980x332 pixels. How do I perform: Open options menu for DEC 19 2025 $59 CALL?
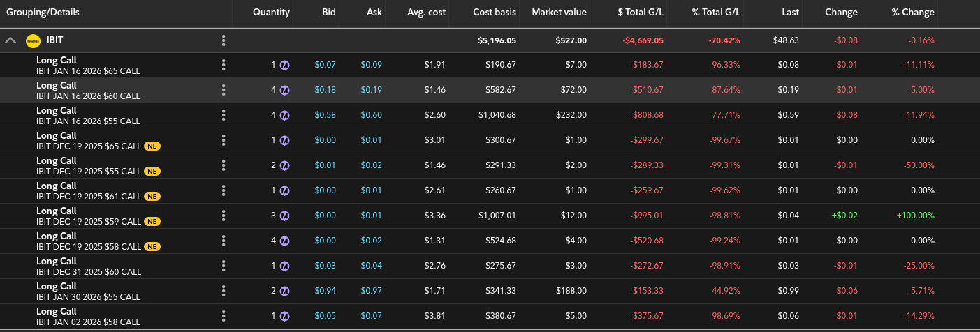pyautogui.click(x=224, y=216)
